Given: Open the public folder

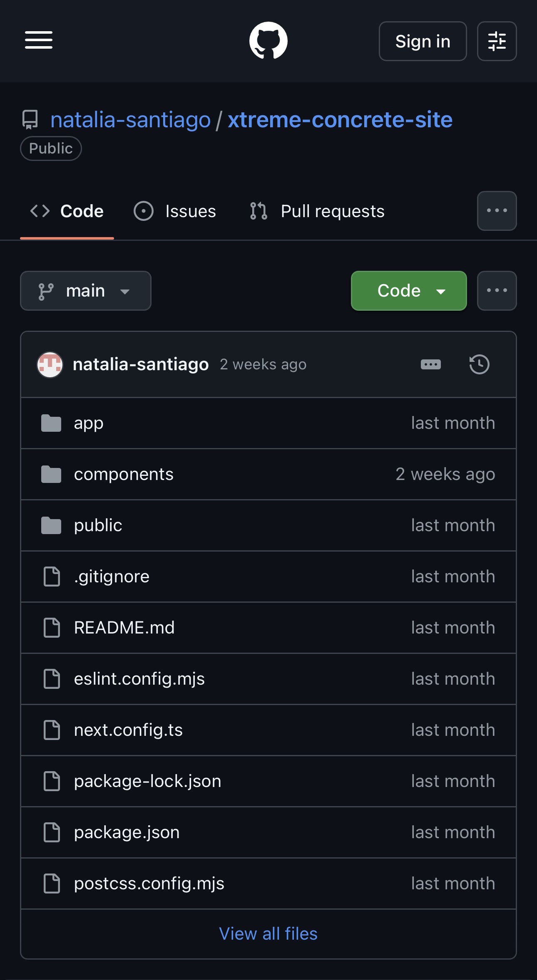Looking at the screenshot, I should click(98, 525).
